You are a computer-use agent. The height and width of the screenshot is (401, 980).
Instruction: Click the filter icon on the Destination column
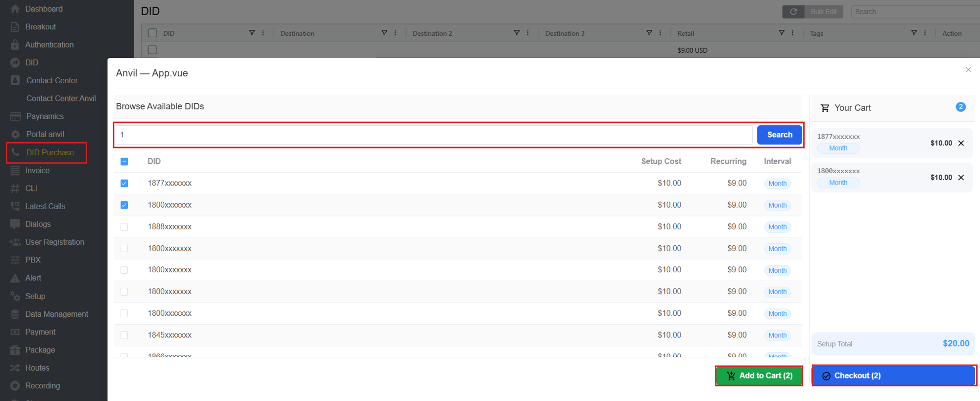pos(384,33)
